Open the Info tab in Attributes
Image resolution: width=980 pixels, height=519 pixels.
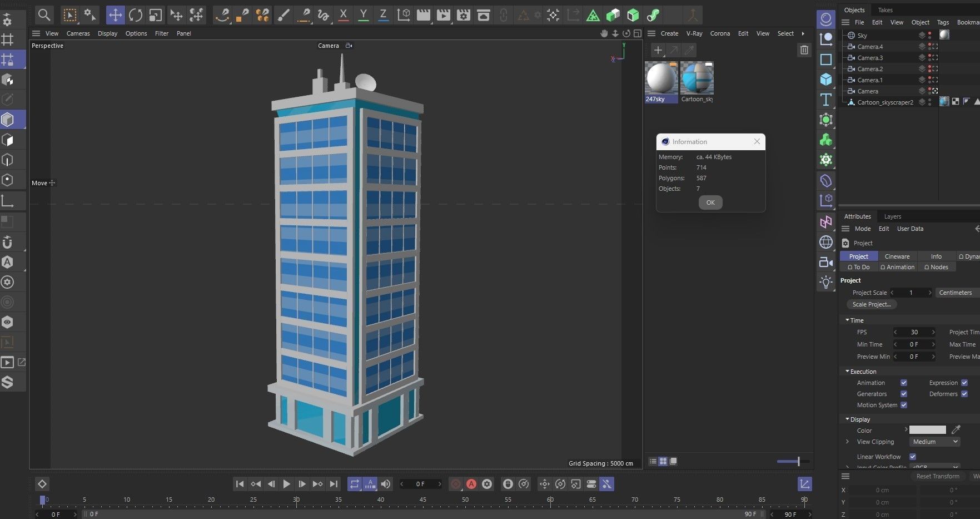point(936,256)
